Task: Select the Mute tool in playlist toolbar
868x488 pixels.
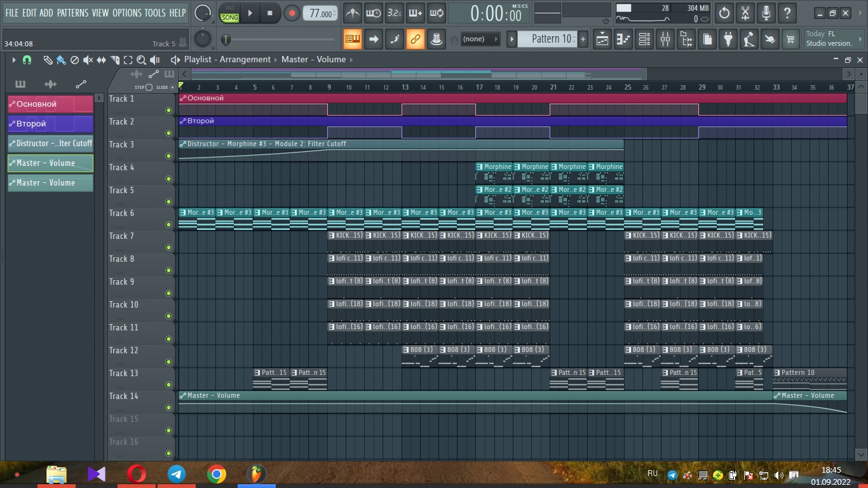Action: tap(88, 60)
